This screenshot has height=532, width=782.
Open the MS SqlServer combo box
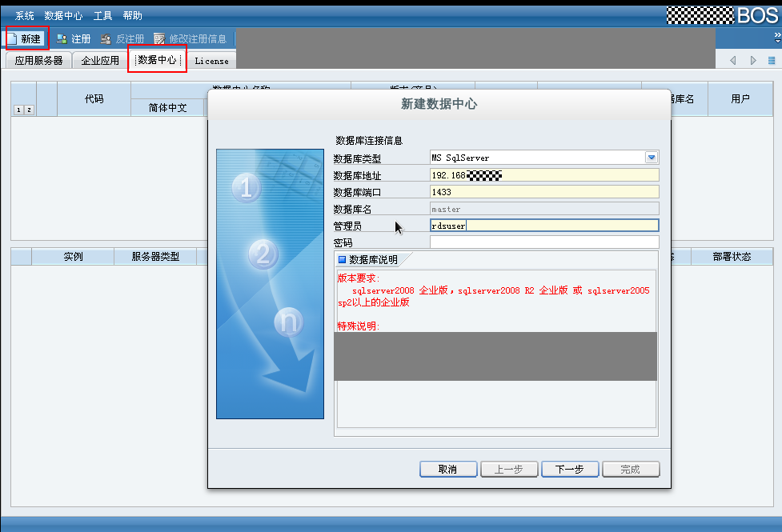(x=544, y=158)
